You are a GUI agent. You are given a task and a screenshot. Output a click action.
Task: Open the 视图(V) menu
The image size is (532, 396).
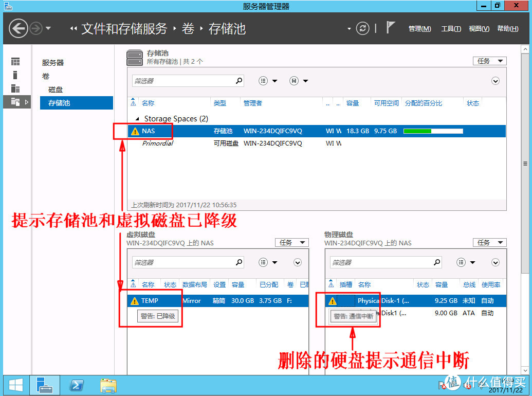[479, 28]
